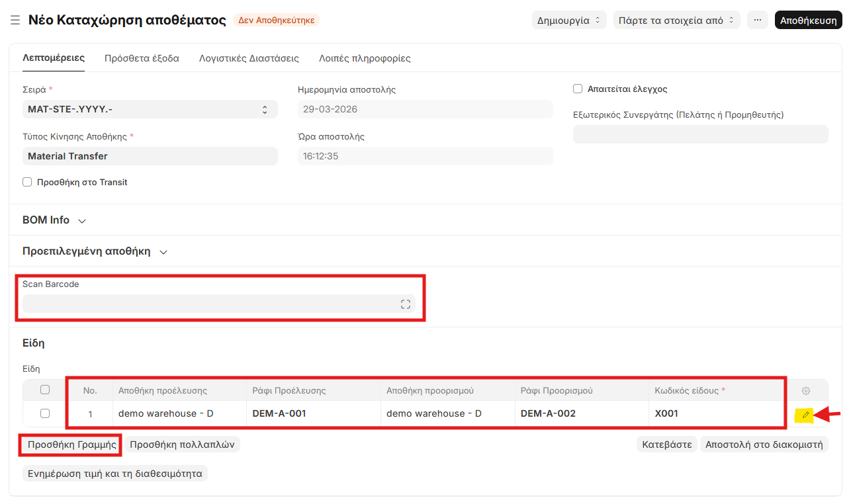Open the hamburger sidebar menu
851x504 pixels.
[x=15, y=21]
